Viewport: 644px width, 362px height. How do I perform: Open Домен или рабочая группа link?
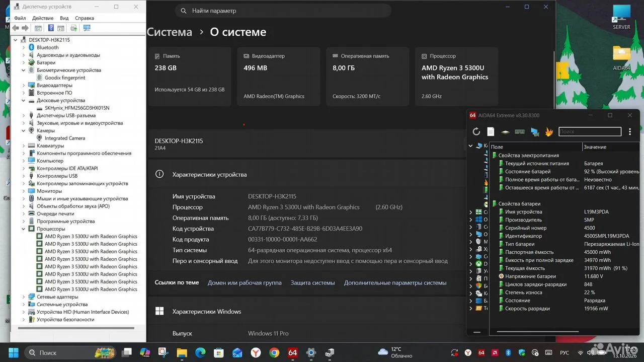click(245, 282)
